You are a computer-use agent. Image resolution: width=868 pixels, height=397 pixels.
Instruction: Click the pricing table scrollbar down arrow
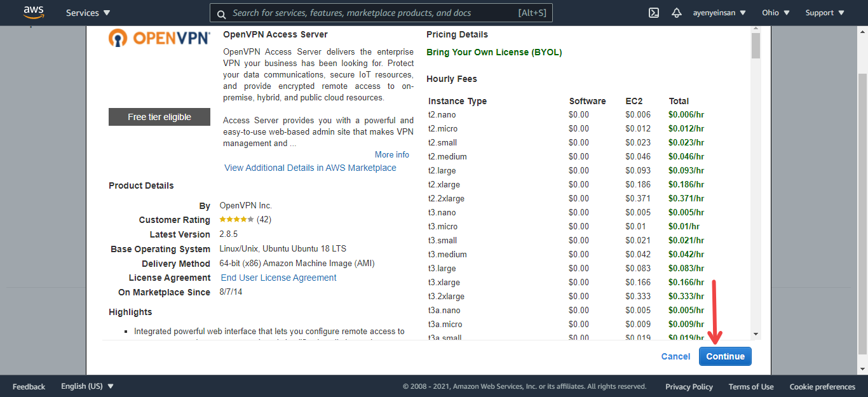point(756,334)
